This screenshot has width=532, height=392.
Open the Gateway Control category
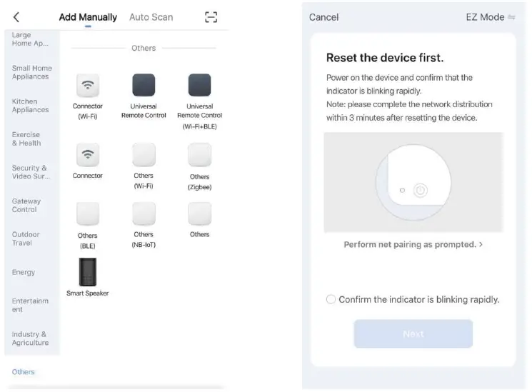tap(26, 206)
